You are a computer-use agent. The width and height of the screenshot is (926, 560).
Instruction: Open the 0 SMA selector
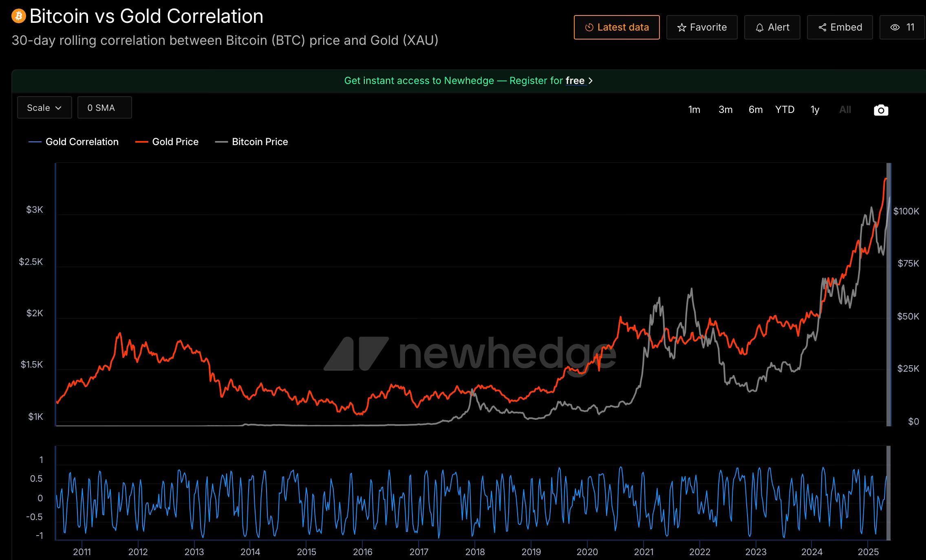pos(104,108)
